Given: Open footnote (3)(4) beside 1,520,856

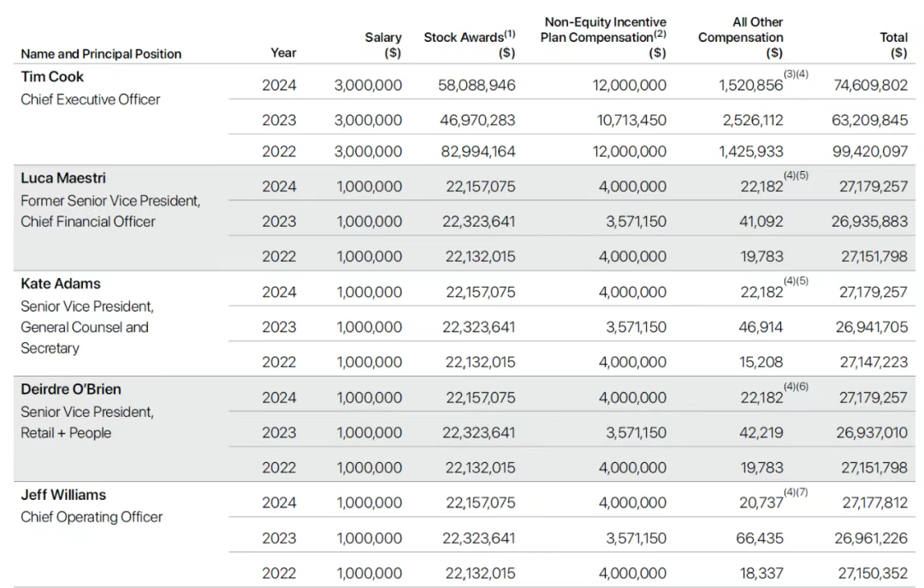Looking at the screenshot, I should [x=797, y=75].
